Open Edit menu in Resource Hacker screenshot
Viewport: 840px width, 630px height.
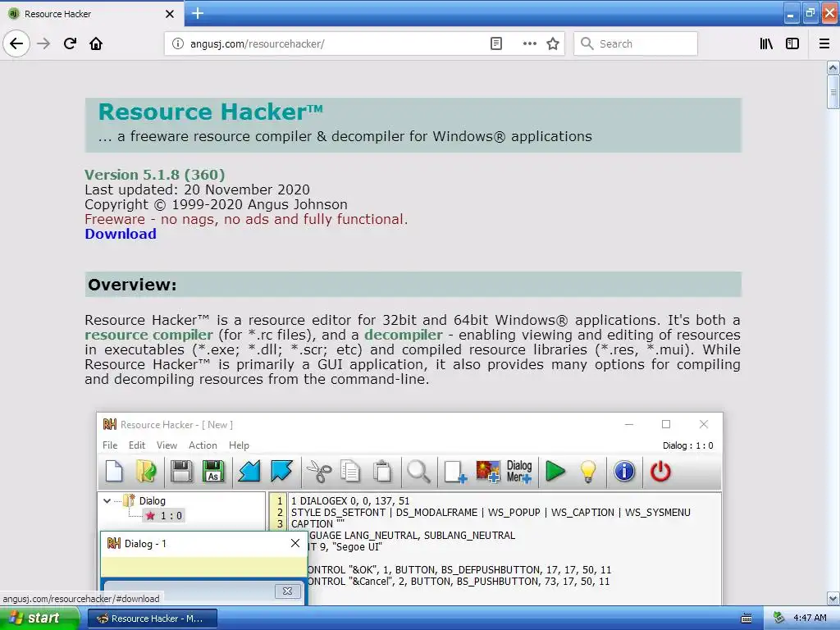click(137, 445)
